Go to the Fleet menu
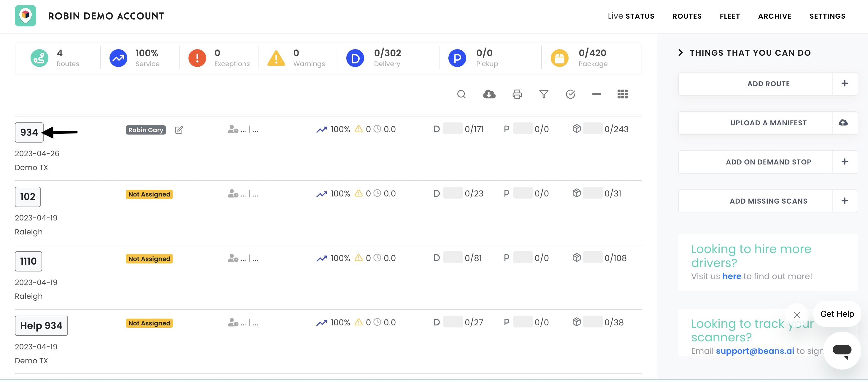868x382 pixels. click(729, 16)
